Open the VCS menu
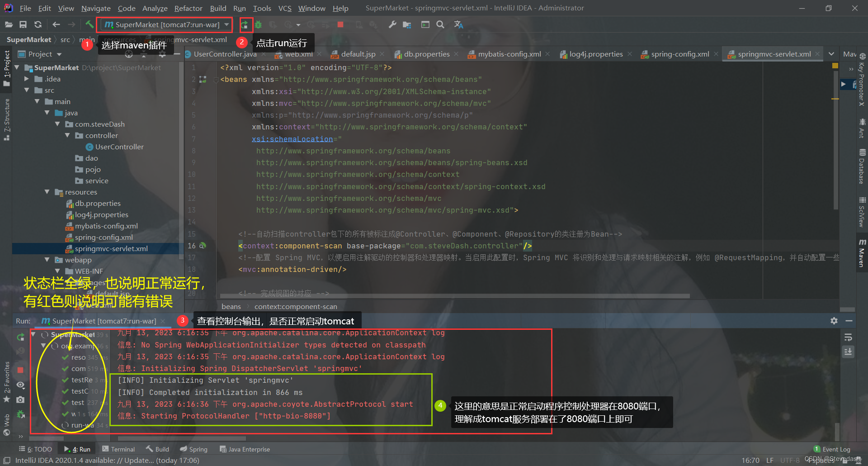 285,8
